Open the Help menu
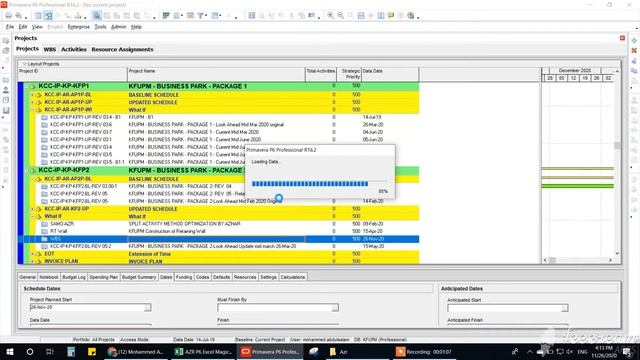Viewport: 640px width, 360px height. pyautogui.click(x=136, y=27)
